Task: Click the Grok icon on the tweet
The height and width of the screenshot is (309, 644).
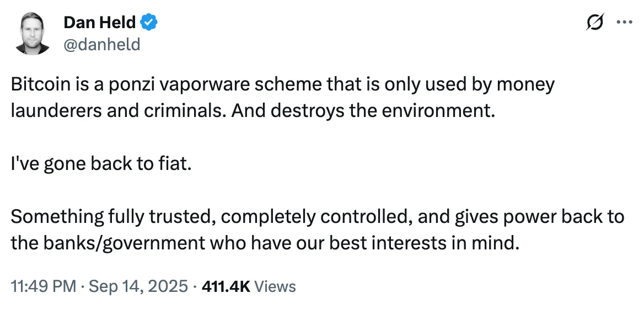Action: pos(596,23)
